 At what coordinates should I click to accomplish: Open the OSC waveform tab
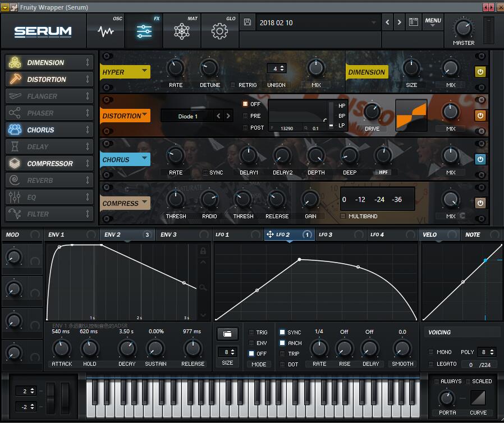106,30
